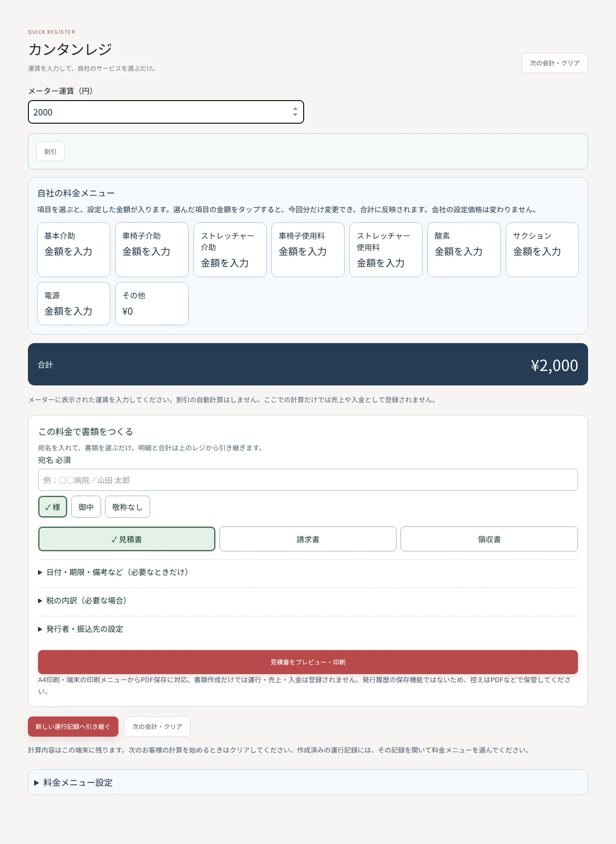Click the 合計 ¥2,000 total amount
Screen dimensions: 616x844
[x=554, y=365]
